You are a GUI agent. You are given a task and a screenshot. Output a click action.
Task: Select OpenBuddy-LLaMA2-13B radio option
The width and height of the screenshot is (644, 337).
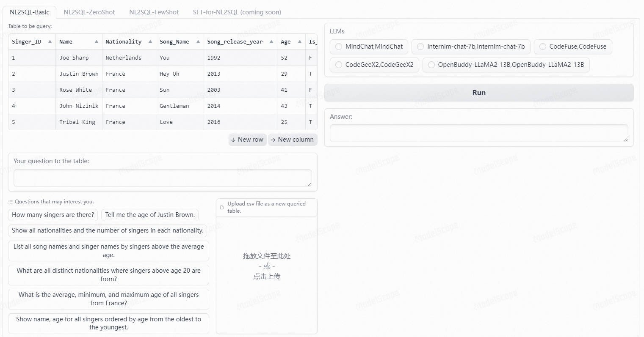coord(431,65)
